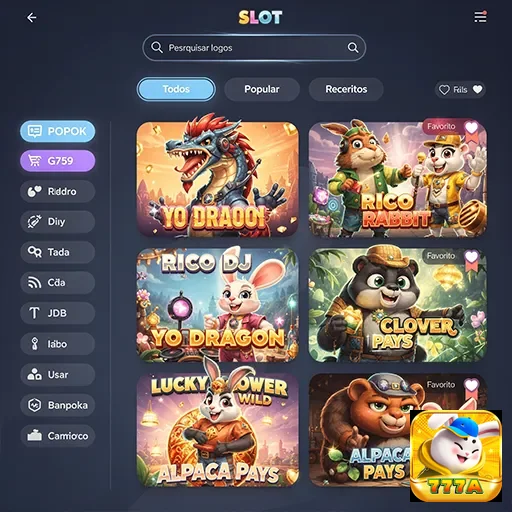Choose the JDB provider entry
512x512 pixels.
(x=58, y=313)
